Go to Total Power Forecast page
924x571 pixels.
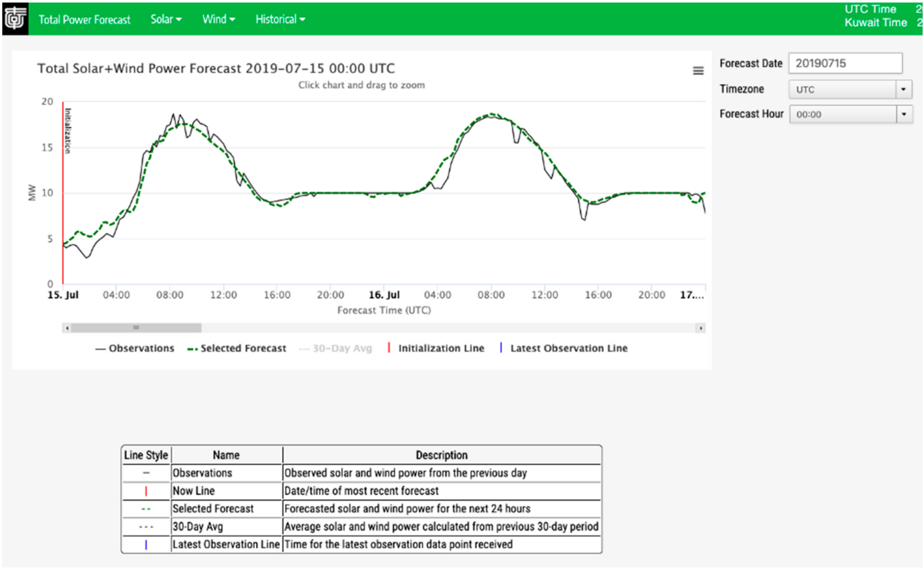[x=84, y=20]
